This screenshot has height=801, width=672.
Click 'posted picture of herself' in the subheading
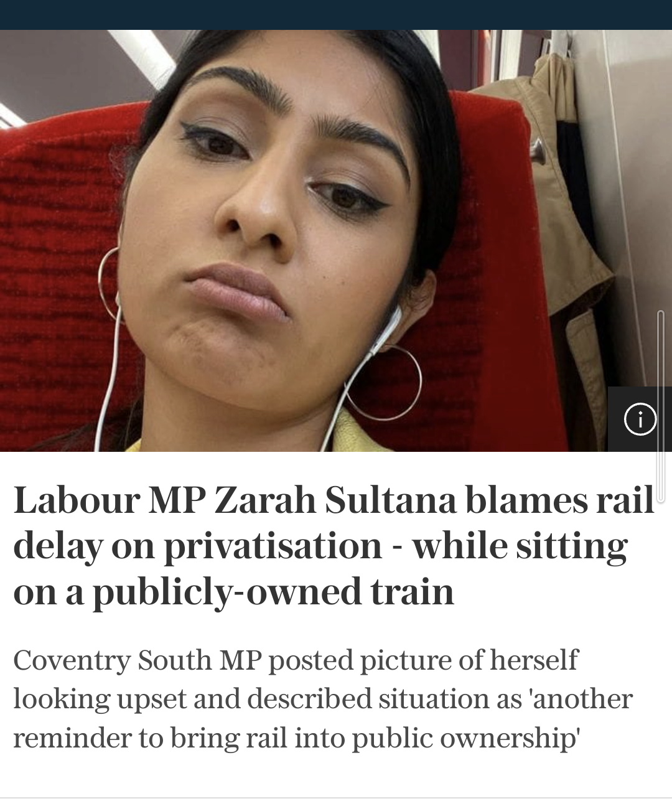[x=423, y=660]
